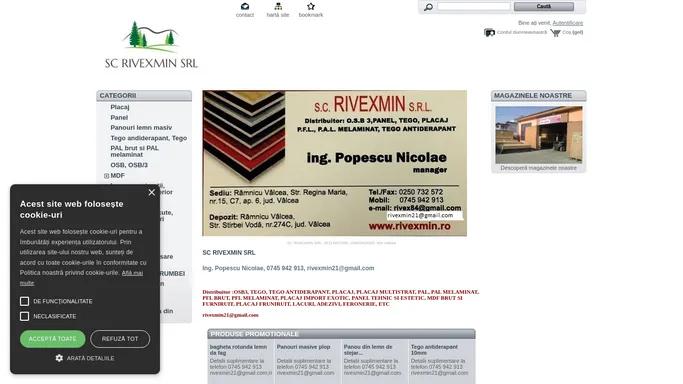Click the 'PRODUSE PROMOTIONALE' header
This screenshot has height=384, width=683.
(x=342, y=334)
